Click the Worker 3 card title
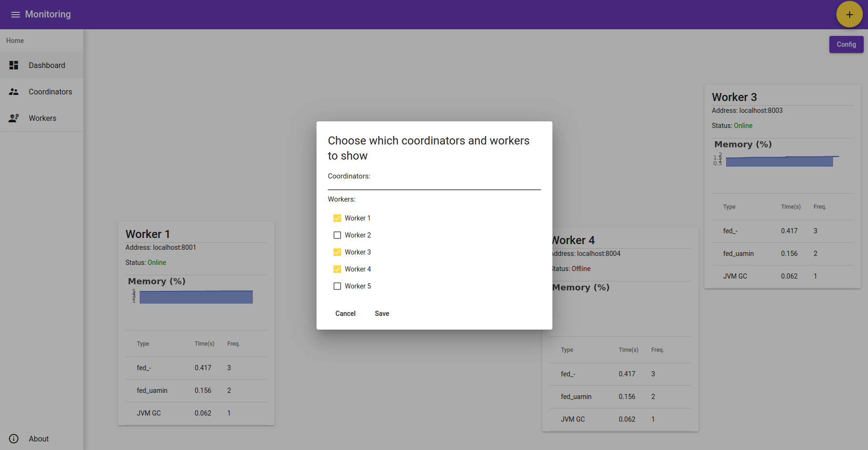 click(734, 97)
